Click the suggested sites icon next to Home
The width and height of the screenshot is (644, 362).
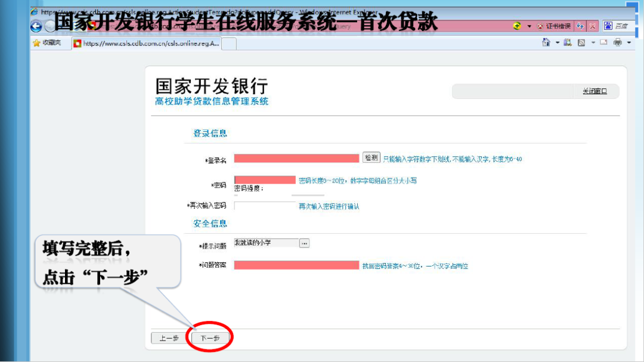pyautogui.click(x=568, y=42)
